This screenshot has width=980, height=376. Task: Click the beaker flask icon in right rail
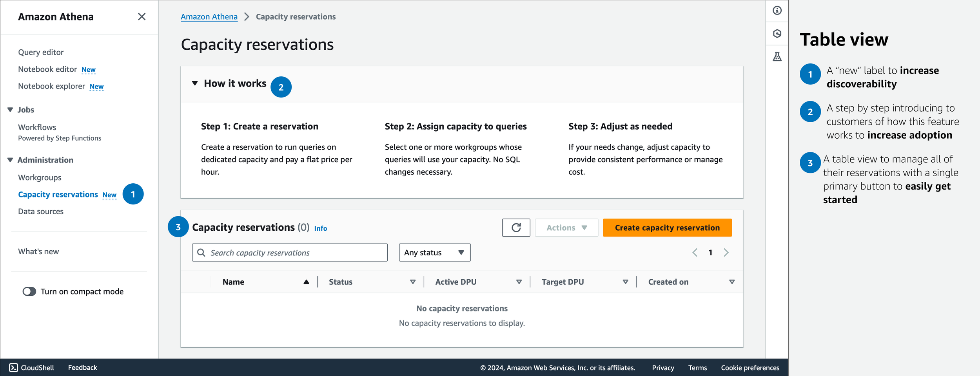click(777, 57)
